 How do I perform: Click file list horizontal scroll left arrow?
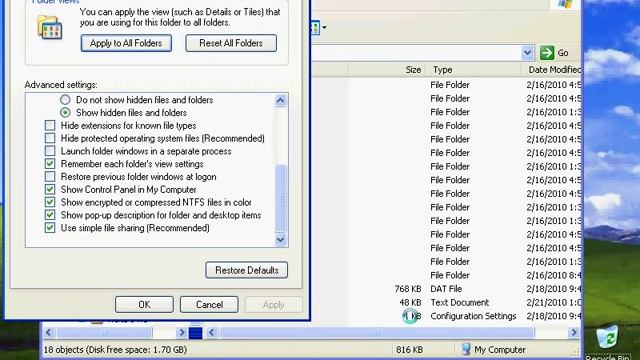(x=211, y=333)
